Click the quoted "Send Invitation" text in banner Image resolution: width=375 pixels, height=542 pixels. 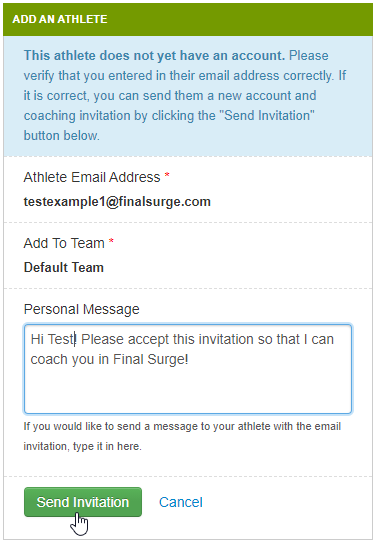point(269,115)
